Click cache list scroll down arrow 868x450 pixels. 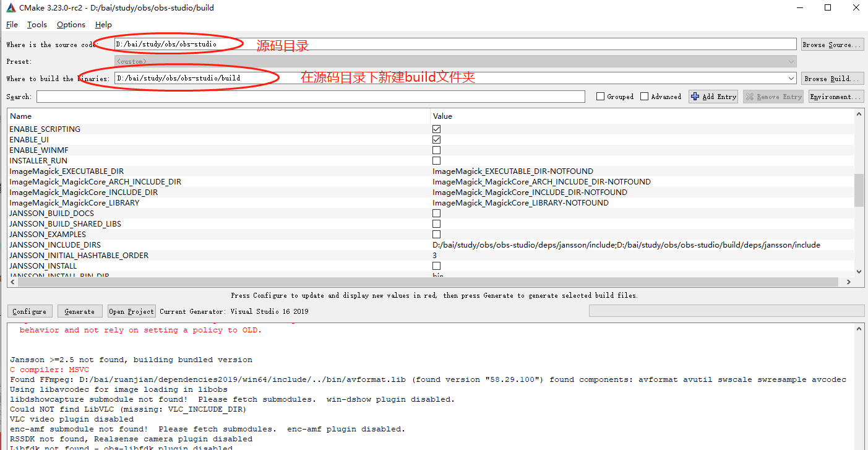pyautogui.click(x=859, y=271)
